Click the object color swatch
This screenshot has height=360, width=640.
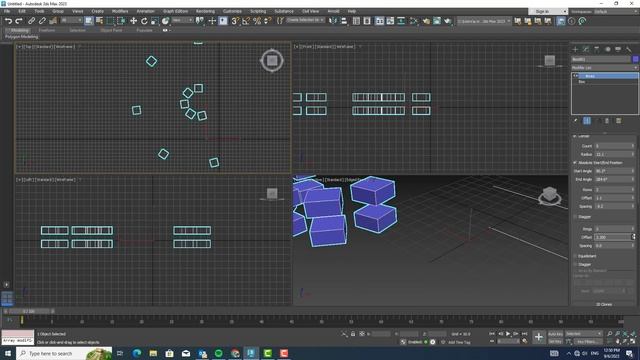(636, 59)
